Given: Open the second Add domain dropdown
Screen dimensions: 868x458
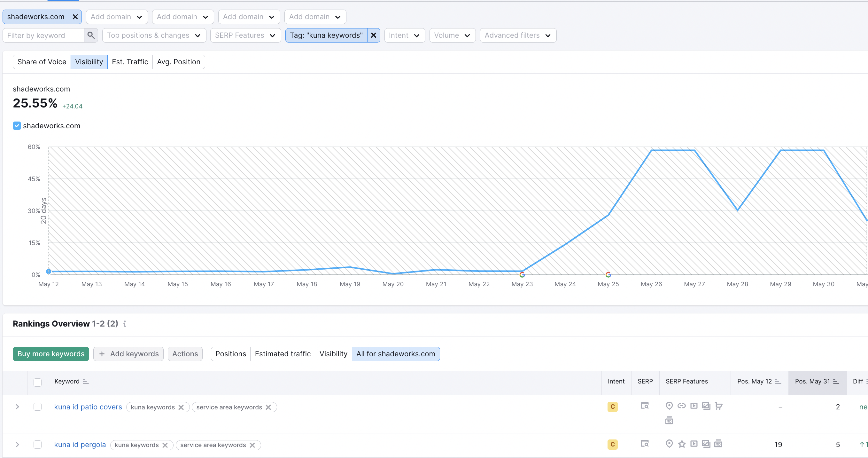Looking at the screenshot, I should pyautogui.click(x=183, y=17).
